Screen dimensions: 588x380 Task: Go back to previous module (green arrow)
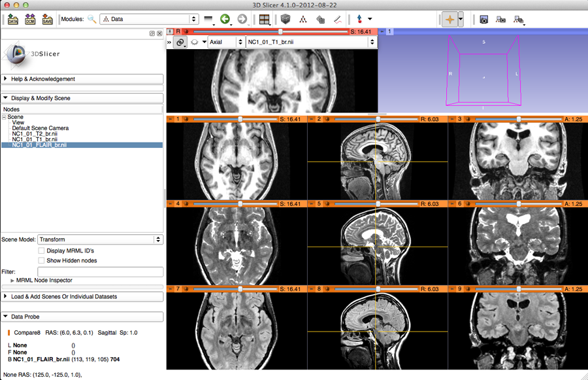(x=225, y=19)
